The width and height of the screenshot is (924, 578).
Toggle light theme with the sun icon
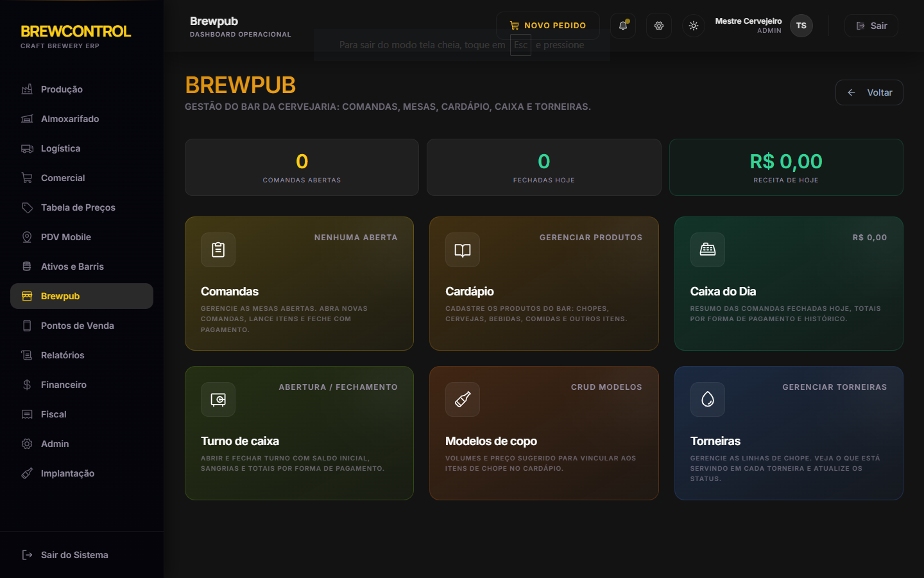[x=694, y=26]
